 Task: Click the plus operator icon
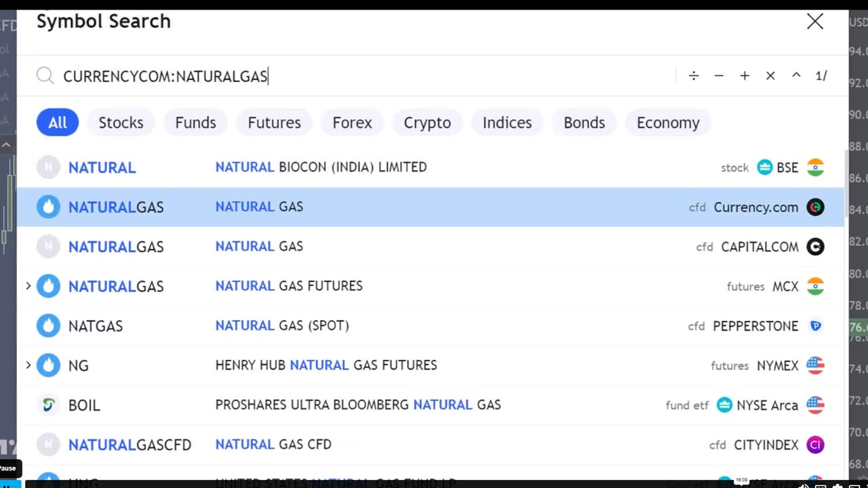pyautogui.click(x=745, y=76)
